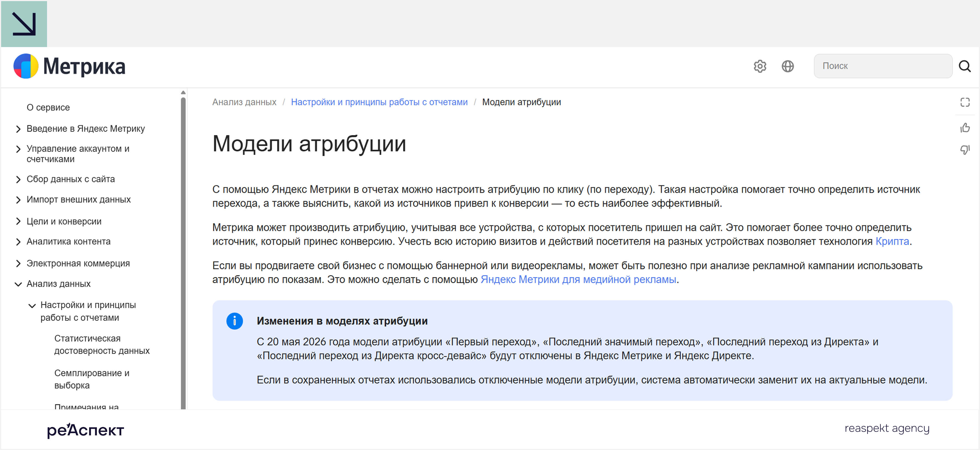Click the sidebar scroll up arrow
Screen dimensions: 980x450
(x=183, y=92)
